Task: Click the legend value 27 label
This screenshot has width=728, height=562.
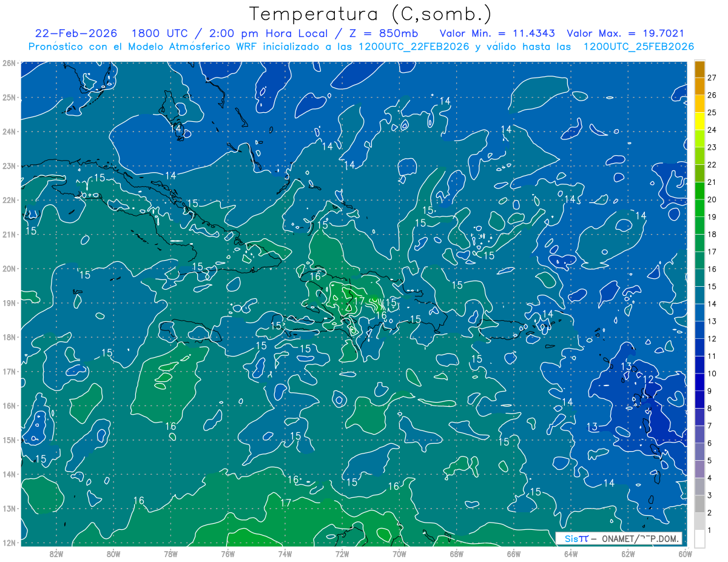Action: click(x=712, y=78)
